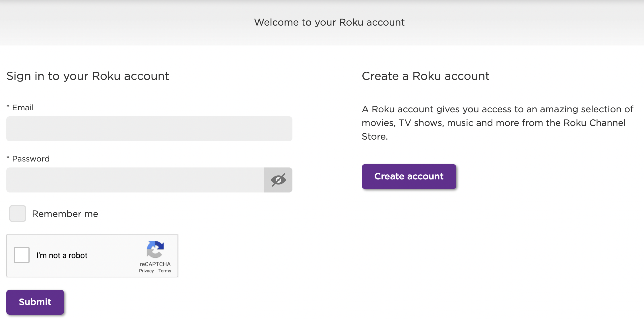644x319 pixels.
Task: Select the Sign in to your Roku account heading
Action: click(88, 76)
